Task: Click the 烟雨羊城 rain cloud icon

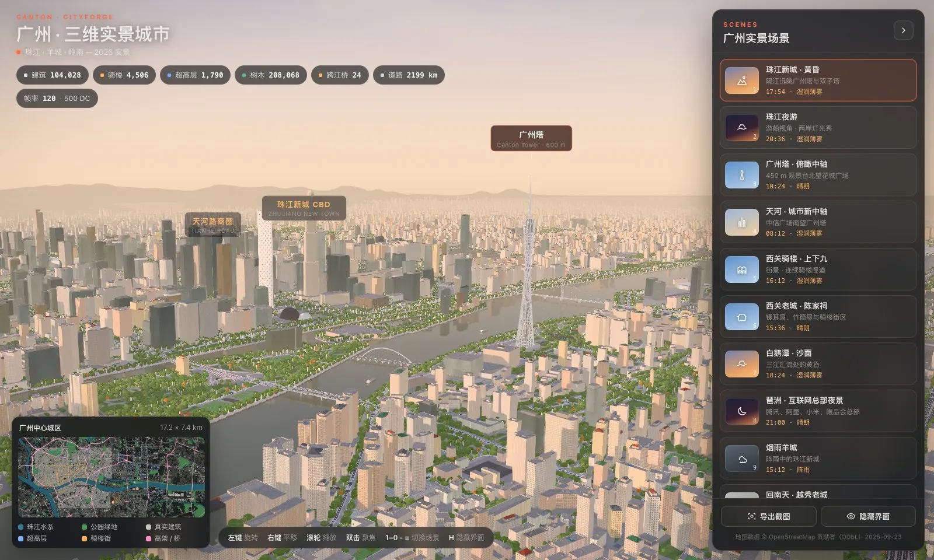Action: (x=741, y=459)
